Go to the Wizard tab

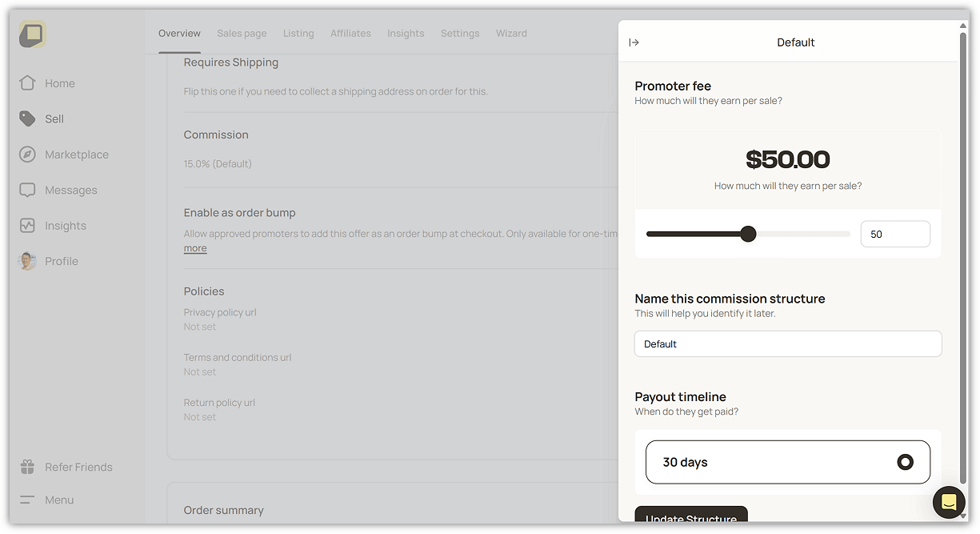pos(511,33)
